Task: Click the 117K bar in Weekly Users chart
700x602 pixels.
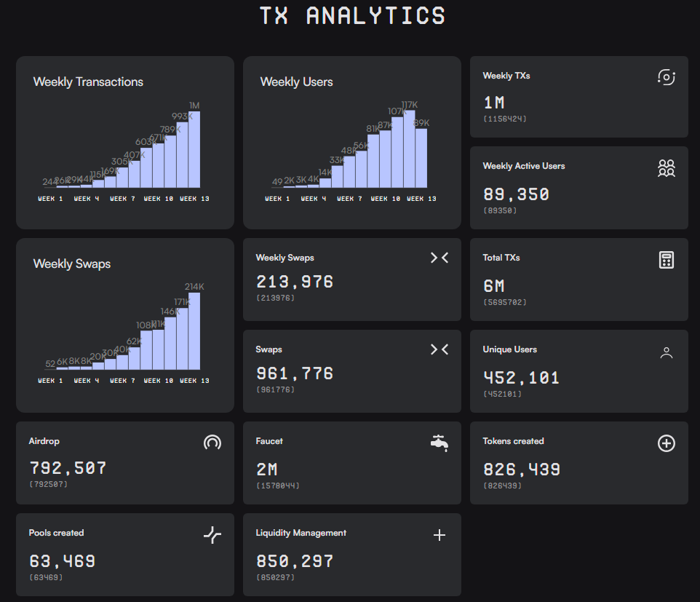Action: click(x=410, y=146)
